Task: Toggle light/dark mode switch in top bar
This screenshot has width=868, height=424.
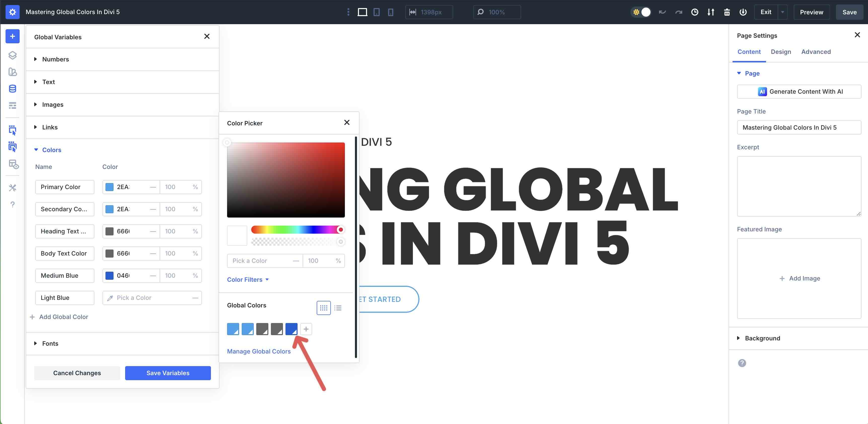Action: click(641, 12)
